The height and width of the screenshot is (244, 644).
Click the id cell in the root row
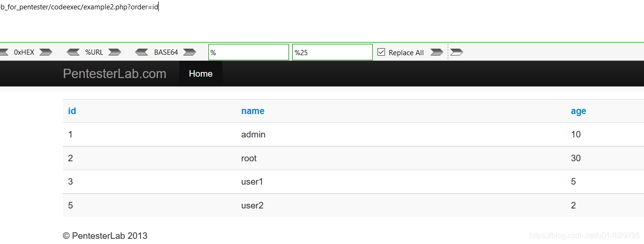click(x=149, y=158)
